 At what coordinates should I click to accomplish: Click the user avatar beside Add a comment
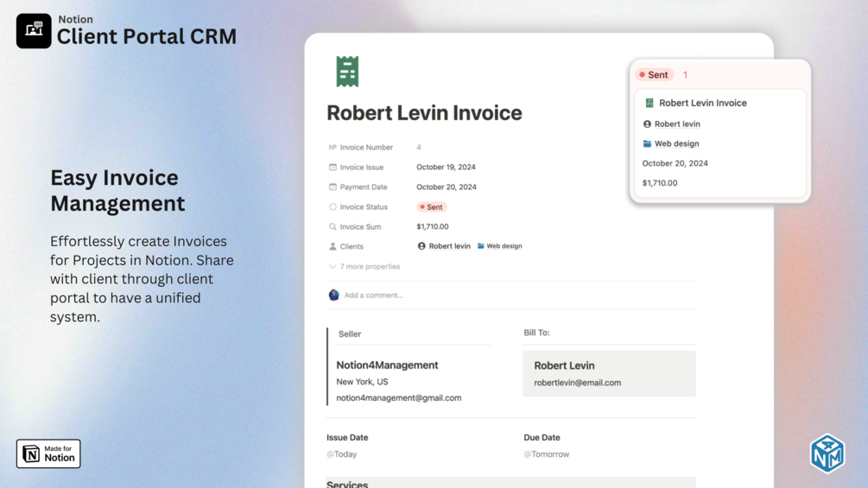[333, 295]
